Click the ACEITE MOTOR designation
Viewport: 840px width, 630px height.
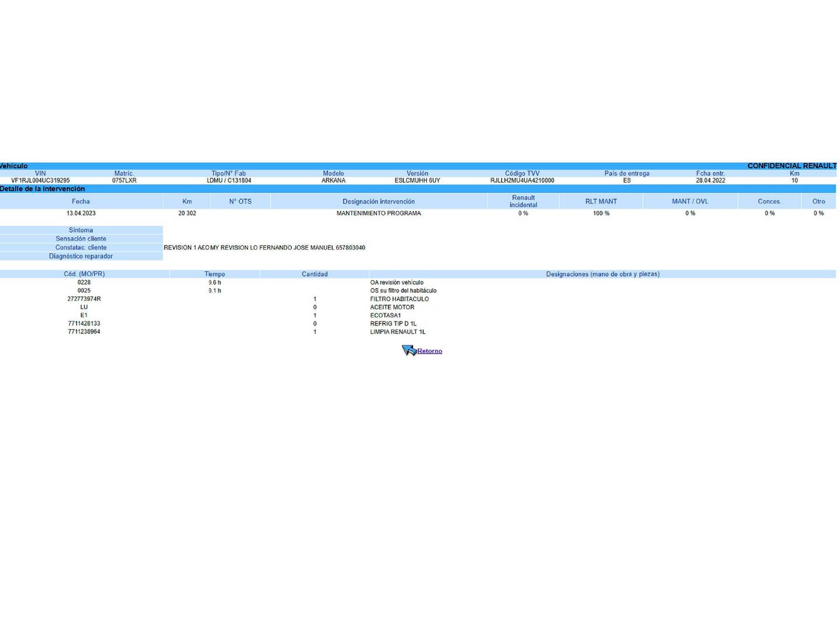[x=392, y=307]
